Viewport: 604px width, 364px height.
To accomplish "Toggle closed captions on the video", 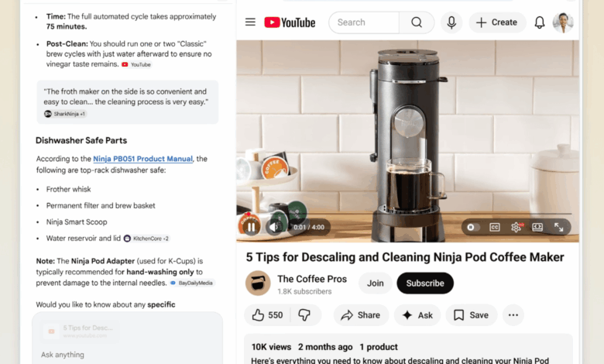I will [x=495, y=227].
